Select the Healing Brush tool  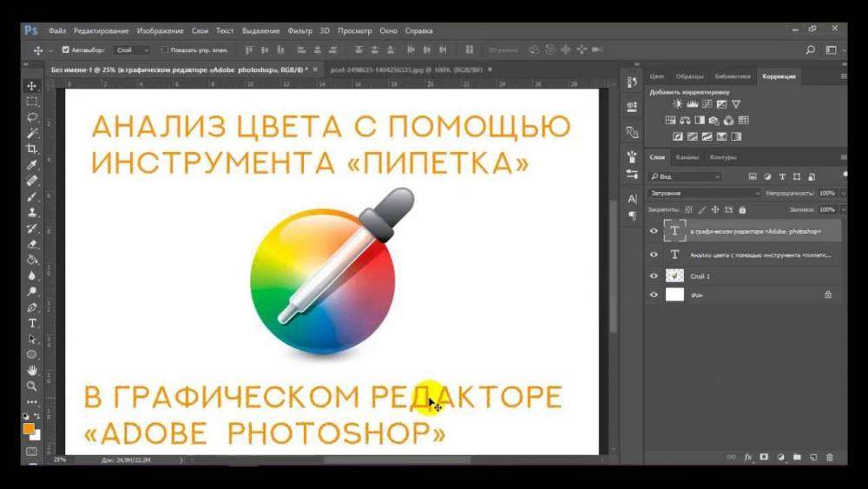[31, 181]
